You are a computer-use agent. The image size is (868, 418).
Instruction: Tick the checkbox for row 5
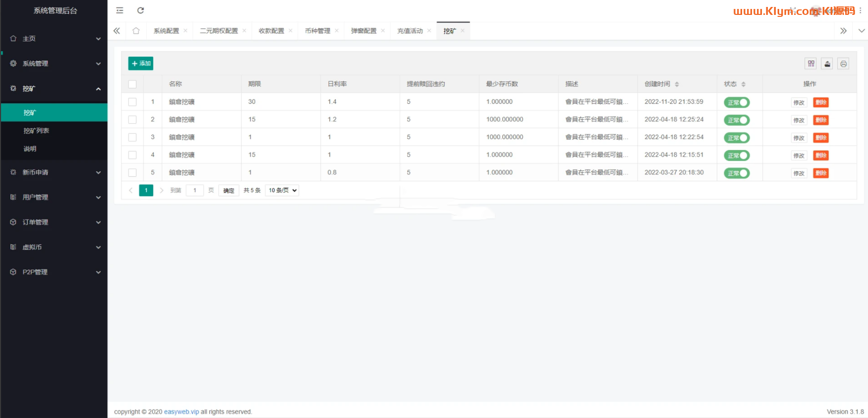click(x=132, y=173)
